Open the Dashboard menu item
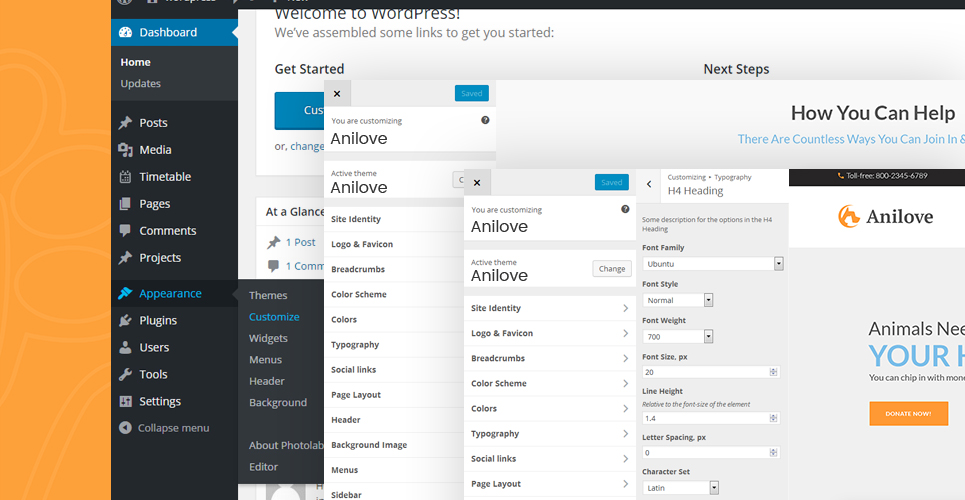The width and height of the screenshot is (965, 500). pyautogui.click(x=174, y=33)
